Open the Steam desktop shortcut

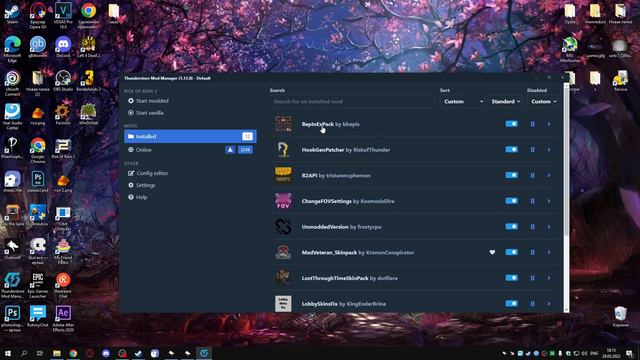tap(12, 13)
